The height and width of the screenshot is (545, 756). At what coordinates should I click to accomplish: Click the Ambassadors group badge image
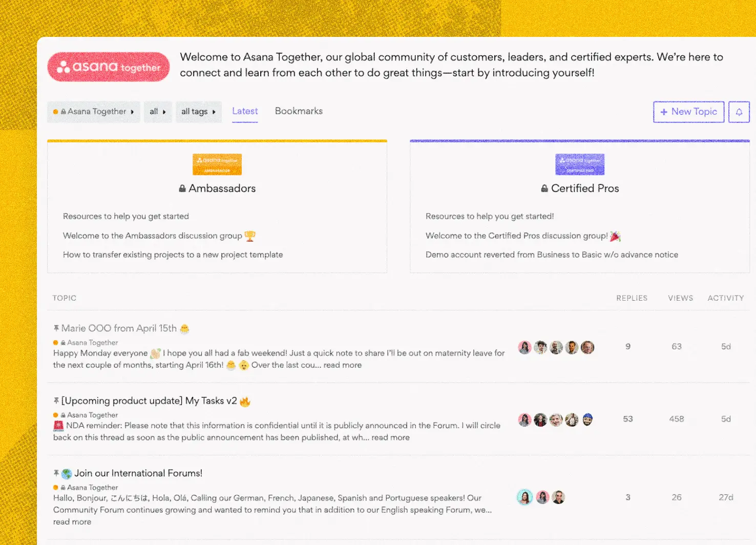(x=217, y=164)
